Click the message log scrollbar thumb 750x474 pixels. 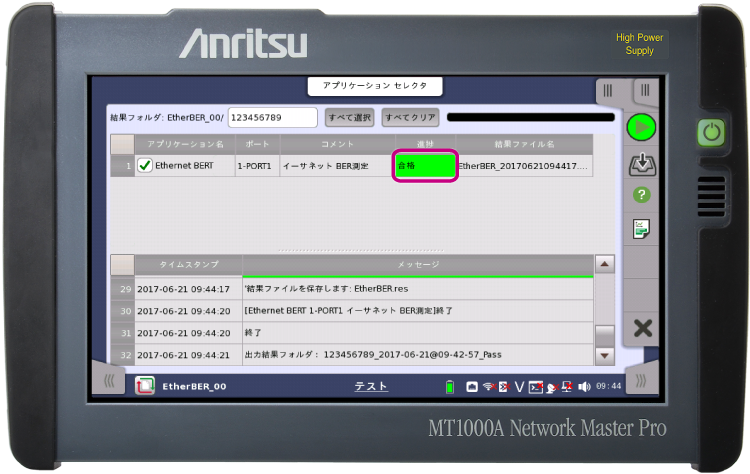pyautogui.click(x=605, y=336)
